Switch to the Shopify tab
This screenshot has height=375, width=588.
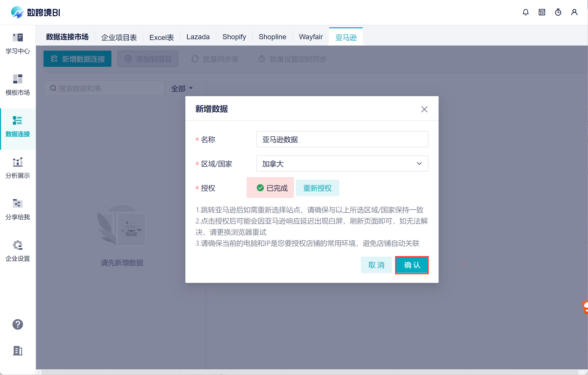234,37
